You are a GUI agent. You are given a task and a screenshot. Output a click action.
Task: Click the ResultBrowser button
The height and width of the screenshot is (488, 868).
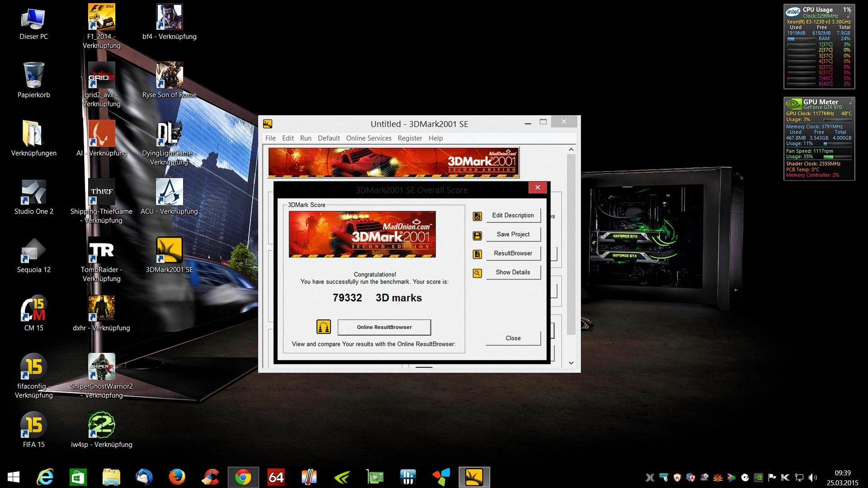513,254
